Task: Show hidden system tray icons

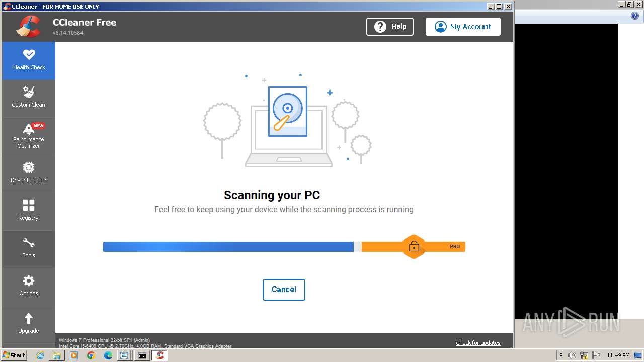Action: 561,355
